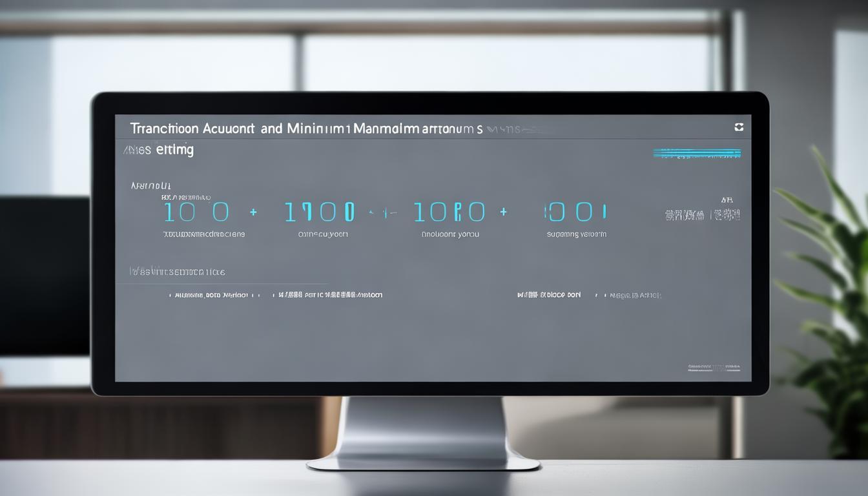This screenshot has width=868, height=496.
Task: Select the "1700" cyan value
Action: point(320,212)
